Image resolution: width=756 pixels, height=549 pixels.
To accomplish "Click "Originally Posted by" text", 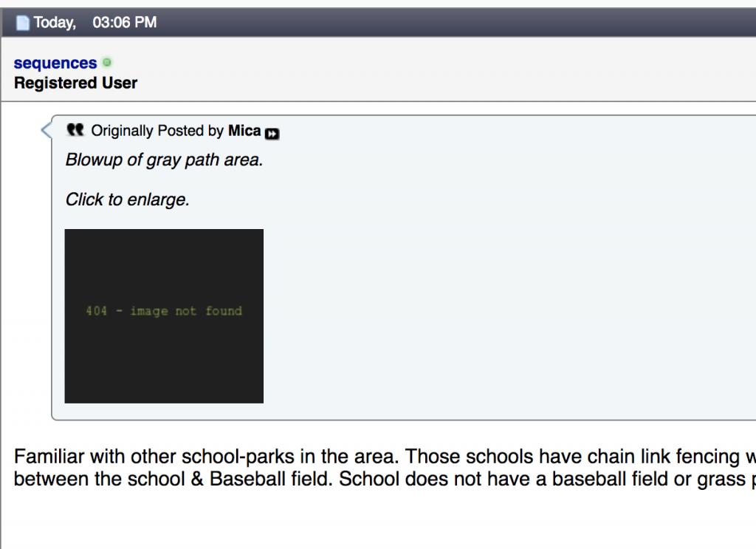I will pyautogui.click(x=157, y=131).
